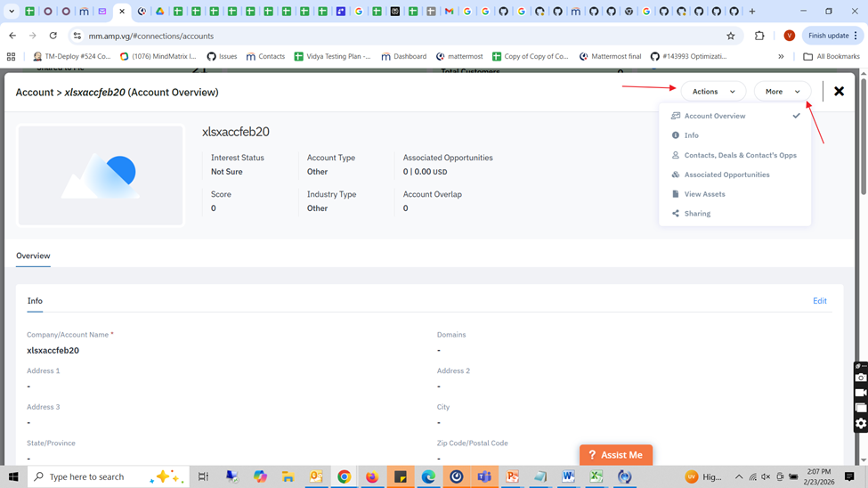The height and width of the screenshot is (488, 868).
Task: Open the Issues GitHub bookmark
Action: tap(222, 56)
